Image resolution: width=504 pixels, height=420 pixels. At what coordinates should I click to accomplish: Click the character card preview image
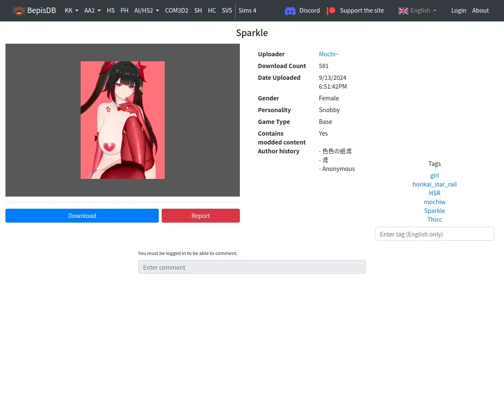coord(123,120)
